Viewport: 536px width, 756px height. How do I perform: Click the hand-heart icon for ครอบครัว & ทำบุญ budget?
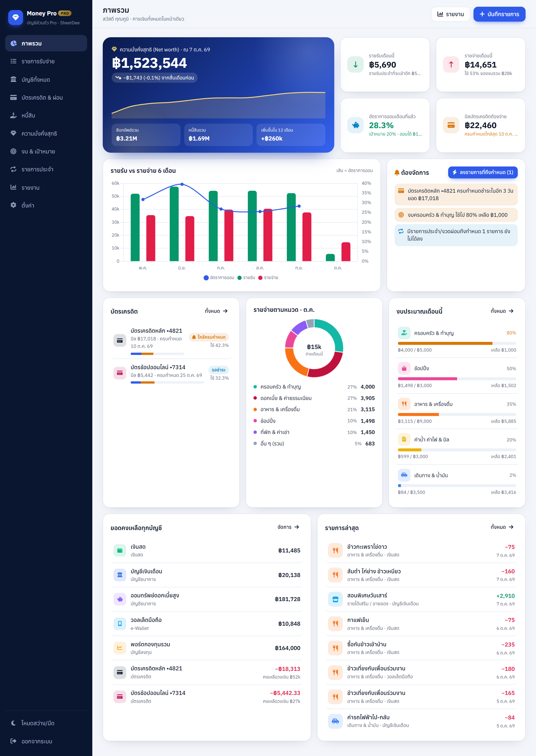(x=404, y=333)
